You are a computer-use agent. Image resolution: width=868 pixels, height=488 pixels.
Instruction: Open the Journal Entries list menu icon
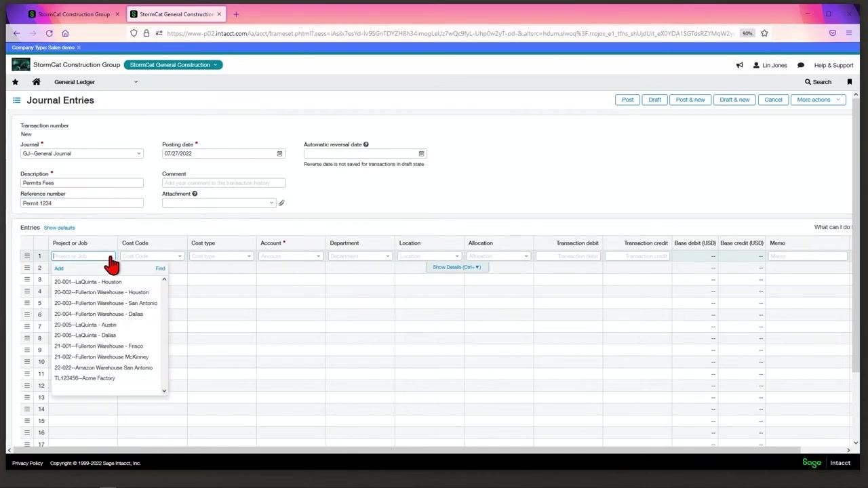pyautogui.click(x=17, y=100)
